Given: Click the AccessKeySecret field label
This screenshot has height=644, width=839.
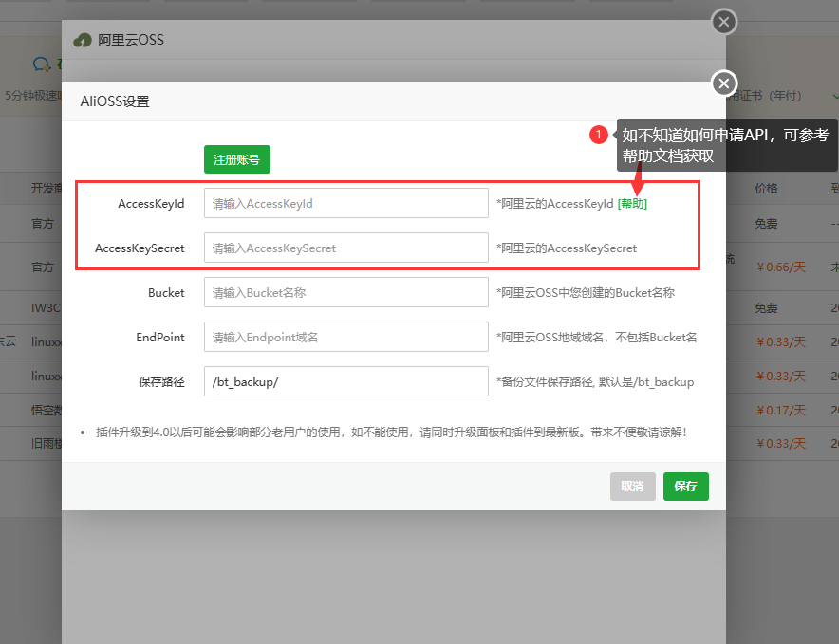Looking at the screenshot, I should (x=140, y=248).
